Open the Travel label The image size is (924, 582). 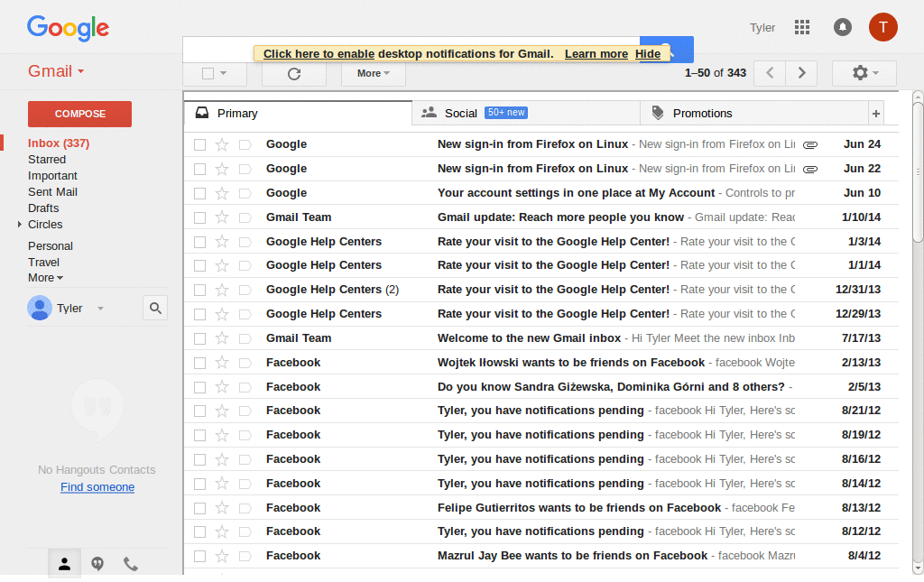click(43, 263)
